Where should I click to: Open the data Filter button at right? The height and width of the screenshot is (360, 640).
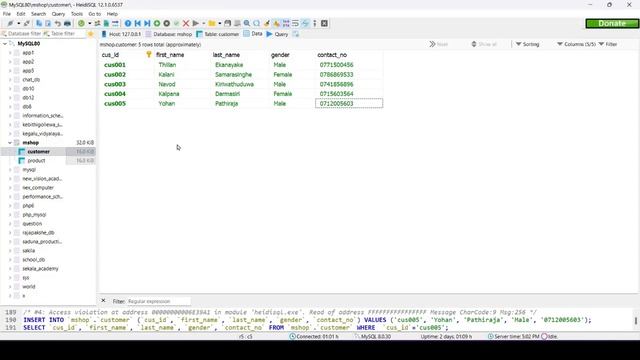tap(608, 44)
